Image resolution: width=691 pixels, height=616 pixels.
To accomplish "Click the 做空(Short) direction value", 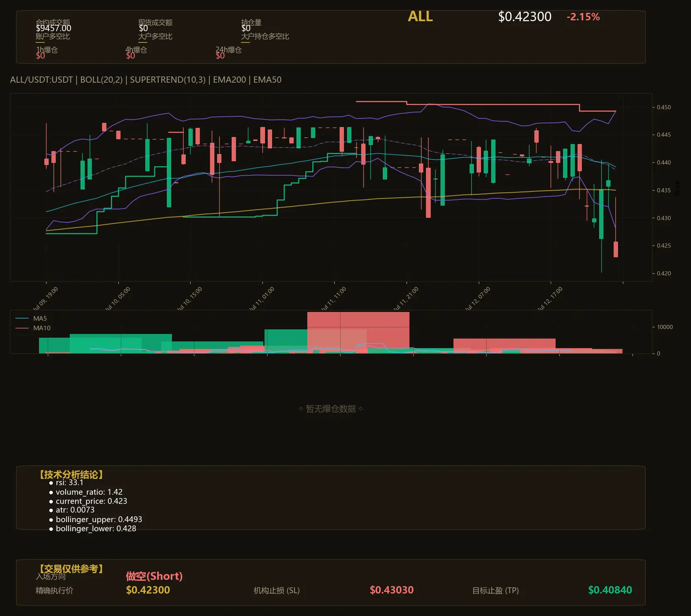I will 154,576.
